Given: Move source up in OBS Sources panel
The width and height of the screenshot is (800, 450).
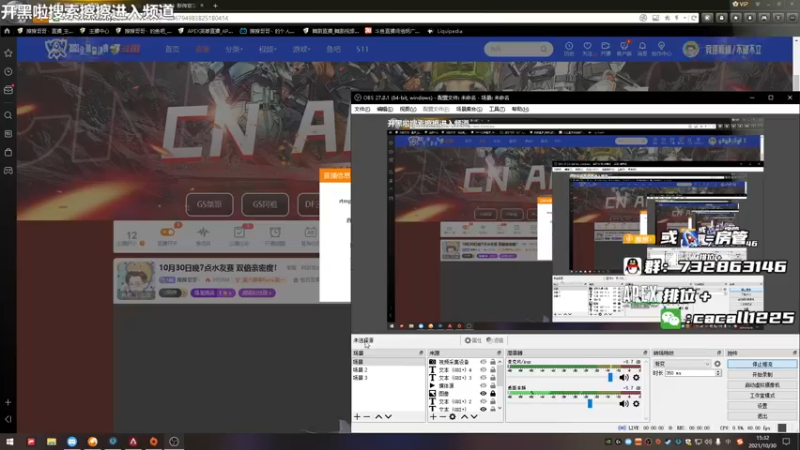Looking at the screenshot, I should click(464, 417).
